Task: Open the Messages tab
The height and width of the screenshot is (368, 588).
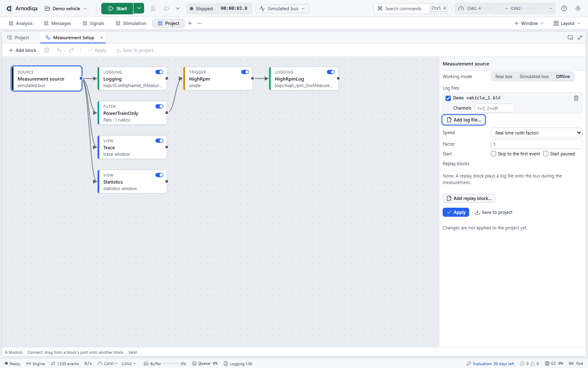Action: pos(57,23)
